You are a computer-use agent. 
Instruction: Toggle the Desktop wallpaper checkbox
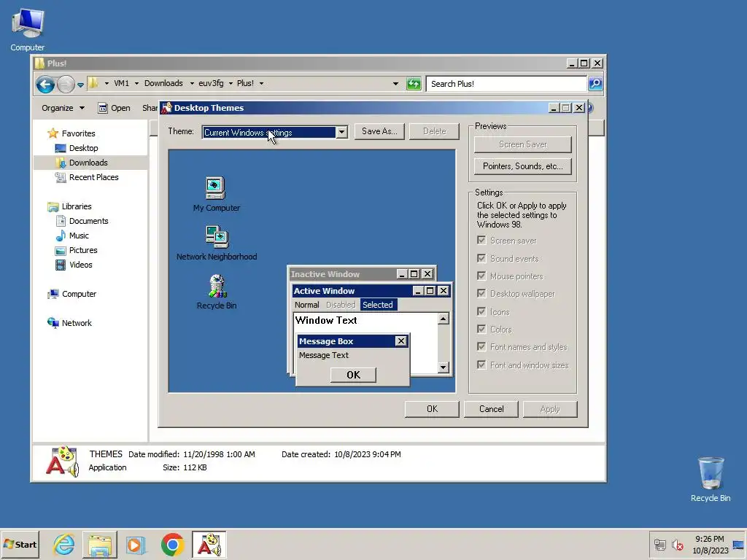pyautogui.click(x=481, y=293)
